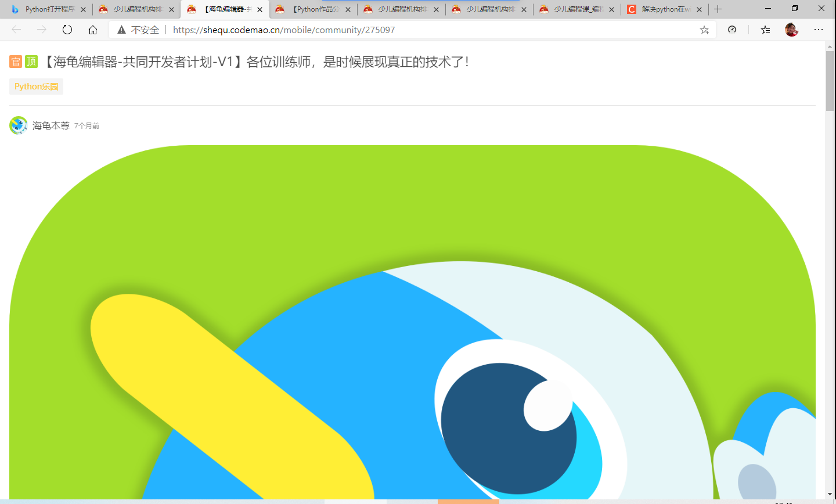Image resolution: width=836 pixels, height=504 pixels.
Task: Close the 【海龟编辑器 tab
Action: (x=260, y=9)
